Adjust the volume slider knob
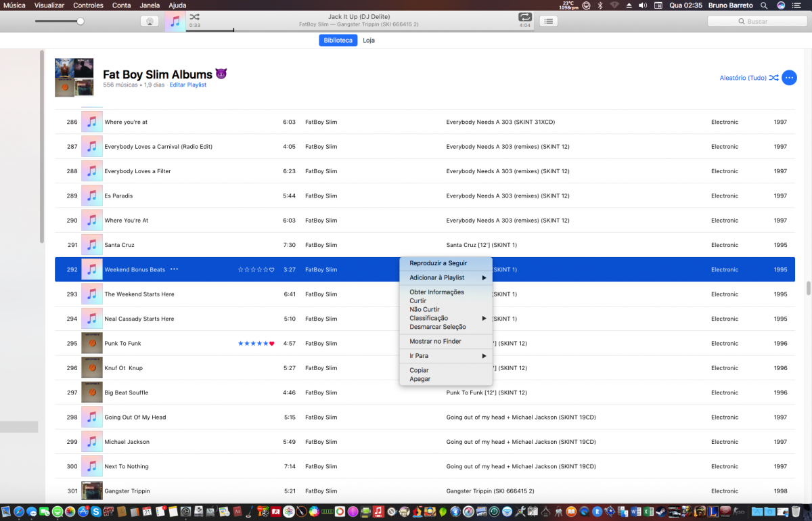812x521 pixels. [81, 21]
